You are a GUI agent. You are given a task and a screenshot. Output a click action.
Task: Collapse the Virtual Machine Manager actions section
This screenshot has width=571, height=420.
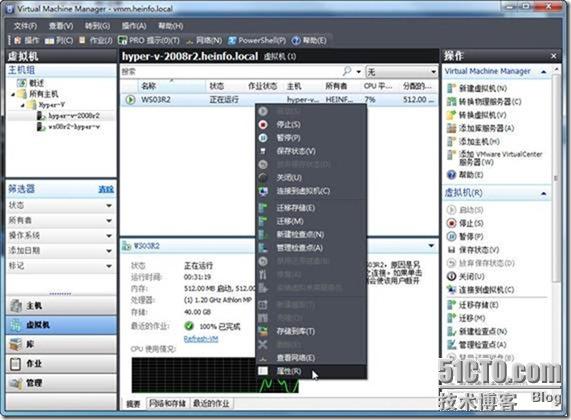[544, 72]
